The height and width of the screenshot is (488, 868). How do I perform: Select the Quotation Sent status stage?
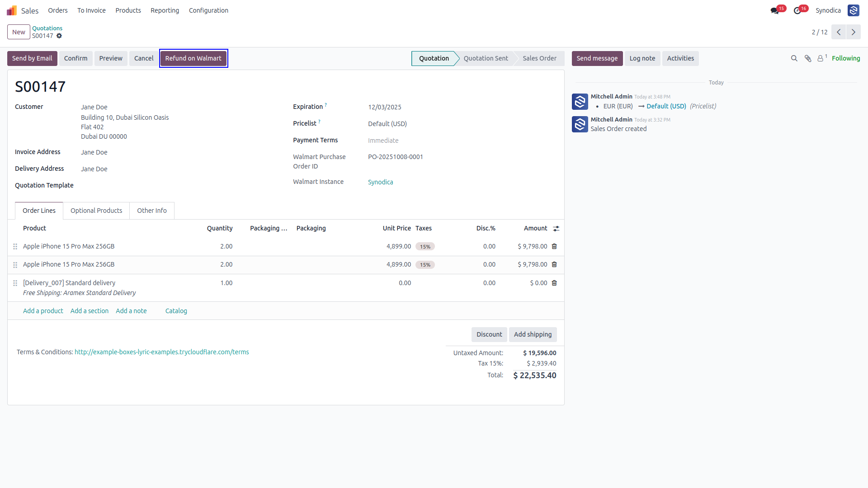[x=486, y=58]
